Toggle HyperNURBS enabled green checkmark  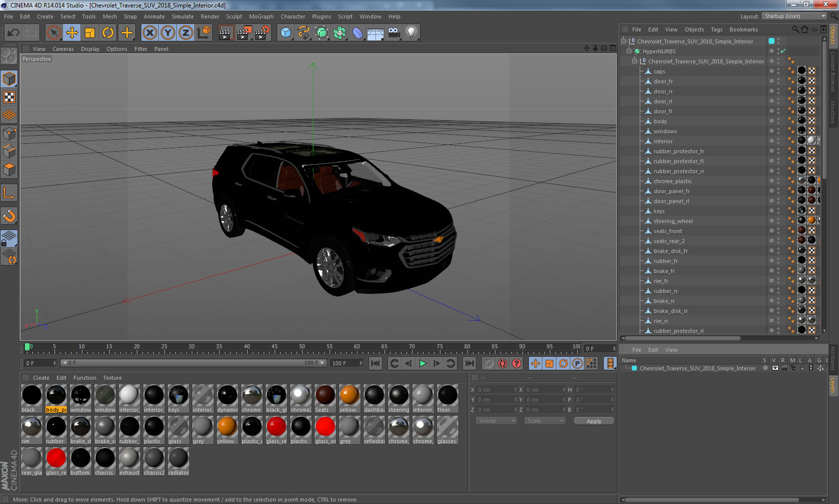point(783,51)
